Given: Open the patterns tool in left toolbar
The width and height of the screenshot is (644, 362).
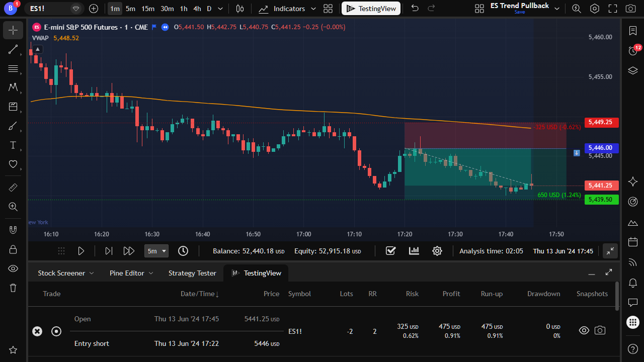Looking at the screenshot, I should click(x=13, y=87).
